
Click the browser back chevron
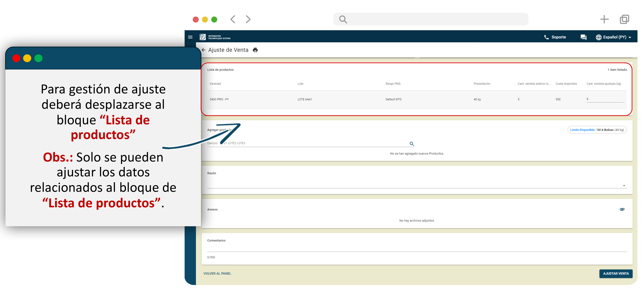tap(233, 19)
